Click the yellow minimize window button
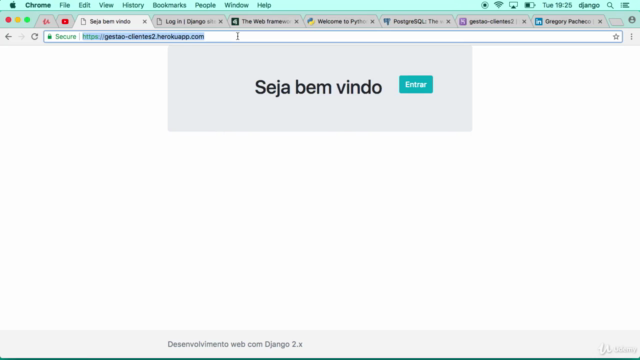The width and height of the screenshot is (640, 360). pyautogui.click(x=18, y=20)
